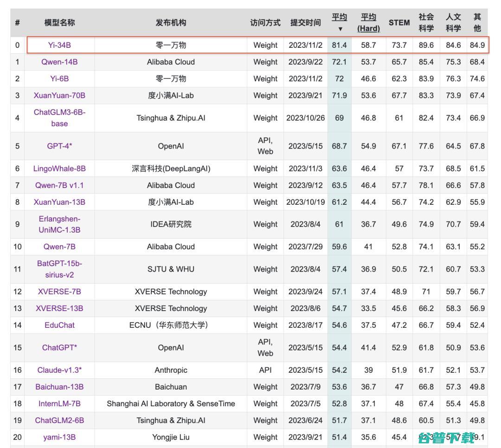Click the IDEA研究院 organization cell

(171, 224)
